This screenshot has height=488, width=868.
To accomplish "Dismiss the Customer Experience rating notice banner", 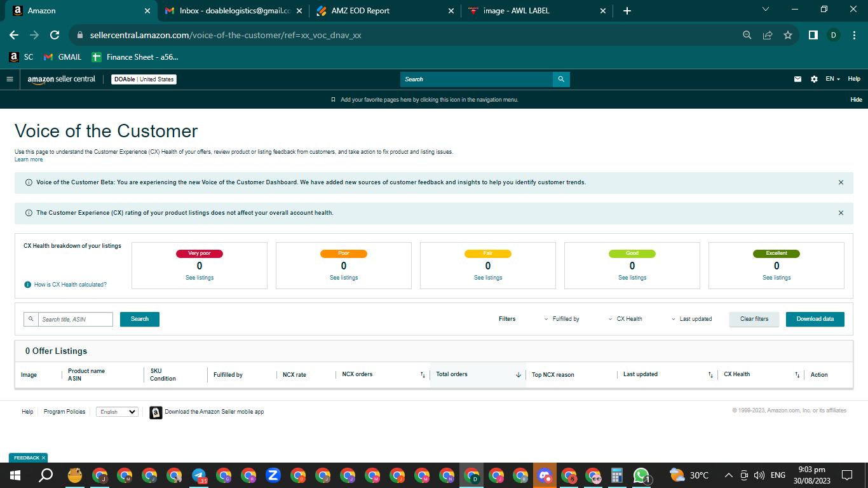I will tap(841, 213).
